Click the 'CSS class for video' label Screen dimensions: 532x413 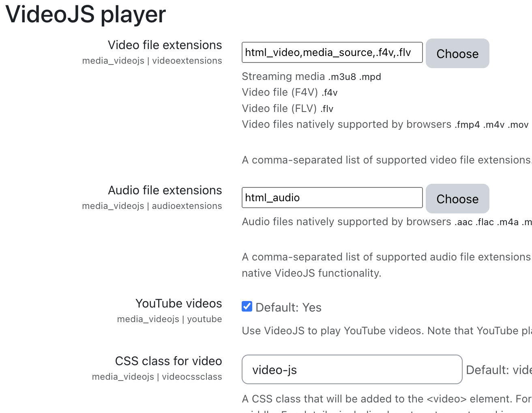coord(169,361)
